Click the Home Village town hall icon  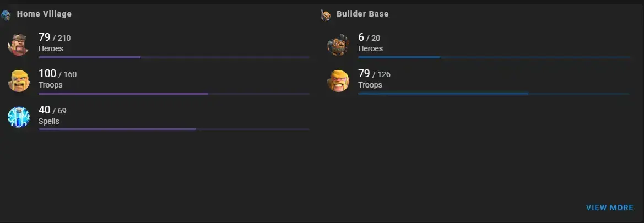pos(6,15)
